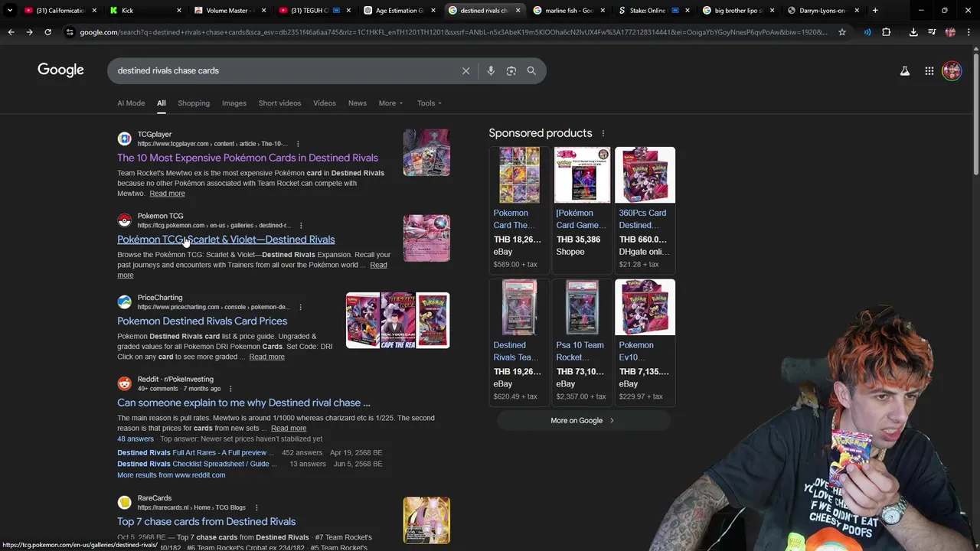Click 48 answers under the Reddit result

(x=136, y=439)
